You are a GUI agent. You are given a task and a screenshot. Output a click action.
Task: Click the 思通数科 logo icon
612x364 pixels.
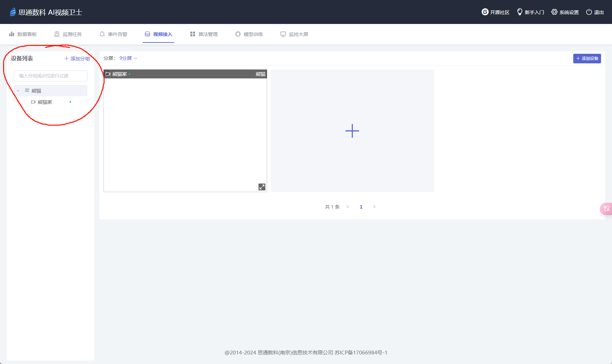click(x=13, y=12)
